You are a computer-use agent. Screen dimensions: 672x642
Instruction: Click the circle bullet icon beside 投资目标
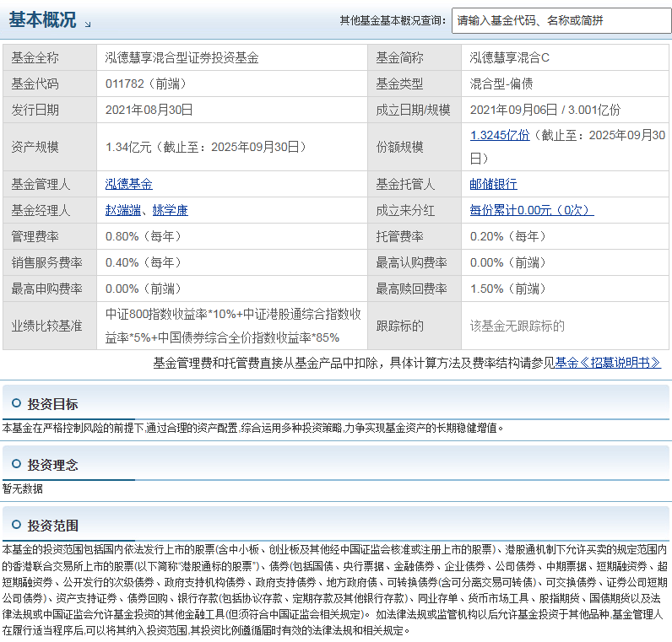(x=16, y=403)
